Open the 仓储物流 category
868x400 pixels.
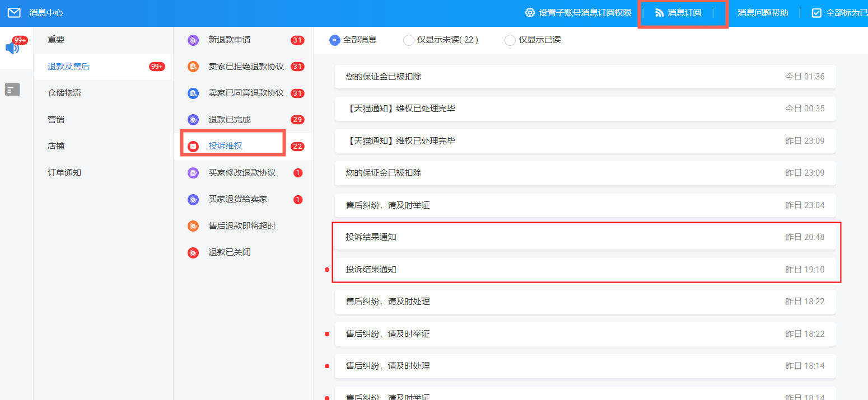click(x=103, y=93)
